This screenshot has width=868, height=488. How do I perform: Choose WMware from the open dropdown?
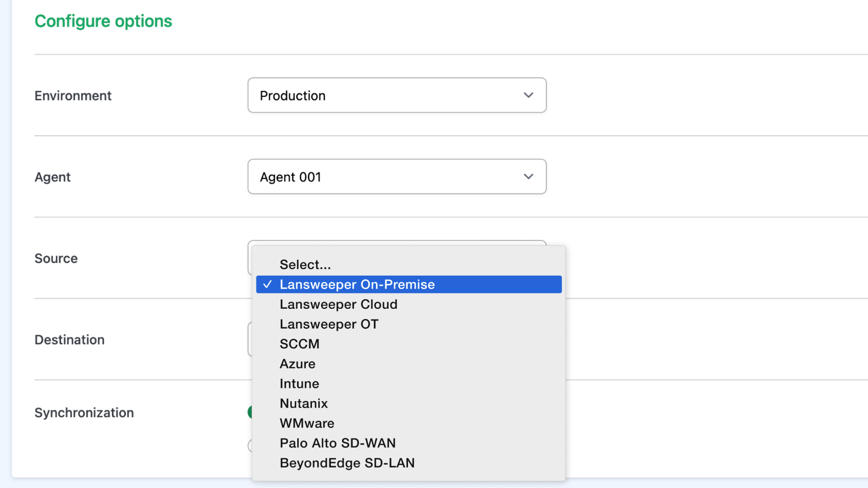tap(307, 423)
